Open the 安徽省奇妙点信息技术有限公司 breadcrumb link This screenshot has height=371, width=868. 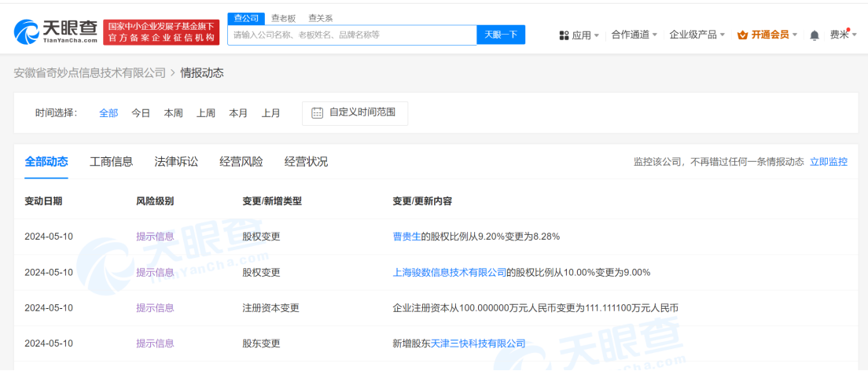90,72
